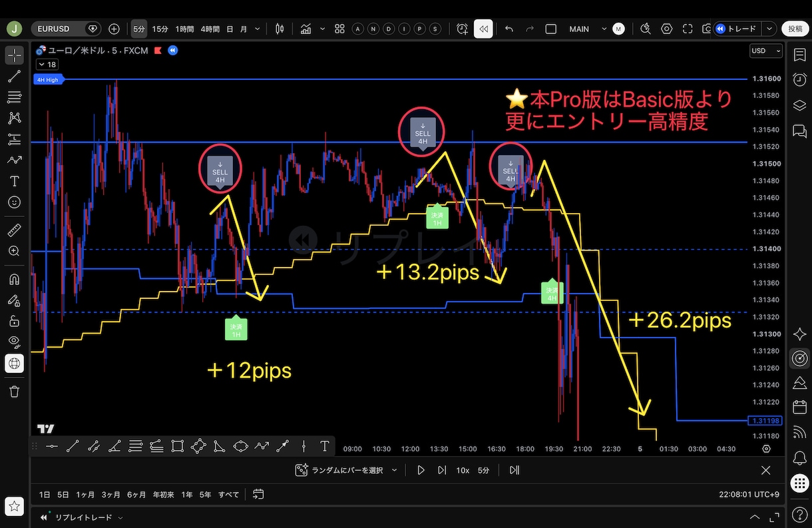Step forward one bar in replay
This screenshot has height=528, width=812.
[442, 470]
